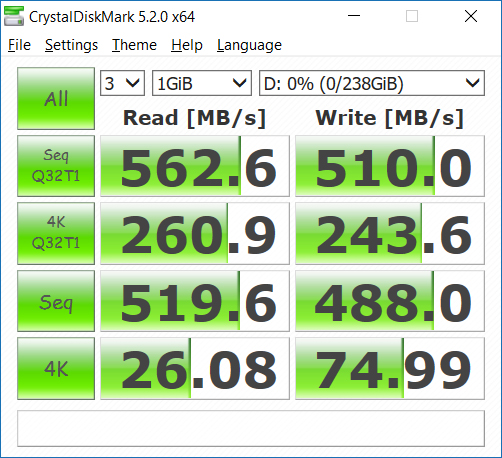Viewport: 502px width, 458px height.
Task: Open the Theme menu
Action: (x=134, y=45)
